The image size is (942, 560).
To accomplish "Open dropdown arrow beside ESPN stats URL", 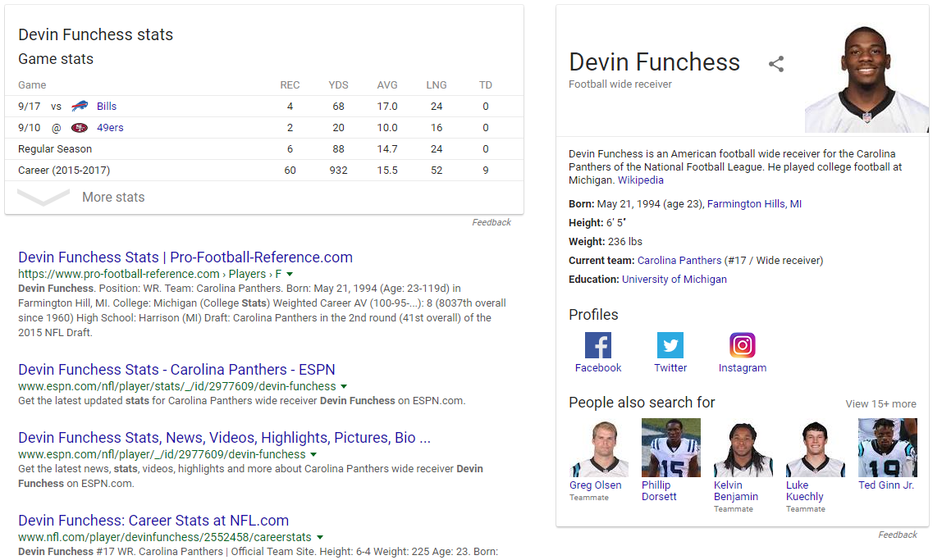I will 344,386.
